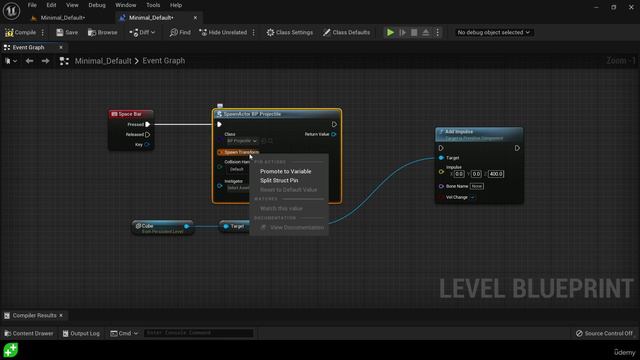The height and width of the screenshot is (360, 640).
Task: Edit Impulse Y value field
Action: 476,174
